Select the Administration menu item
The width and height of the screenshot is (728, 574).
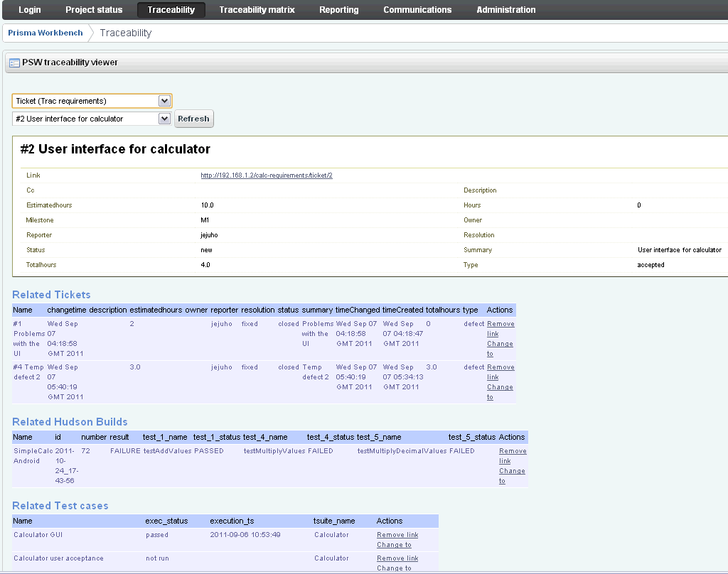(x=505, y=9)
